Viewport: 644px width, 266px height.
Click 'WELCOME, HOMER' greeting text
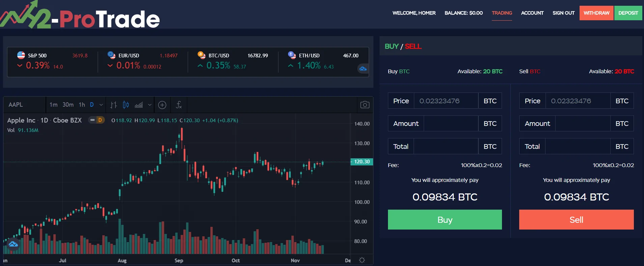[x=414, y=13]
